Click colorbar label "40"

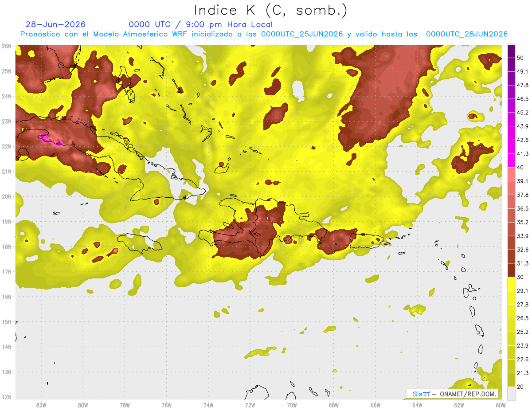[520, 167]
